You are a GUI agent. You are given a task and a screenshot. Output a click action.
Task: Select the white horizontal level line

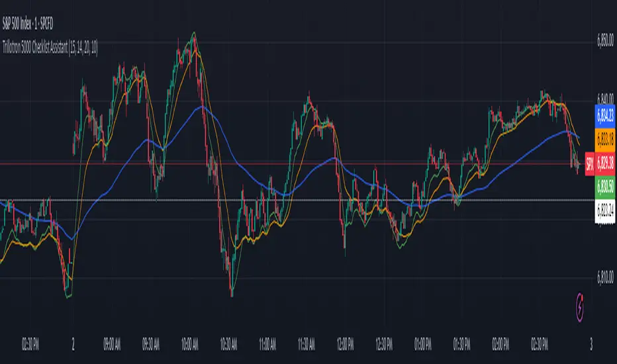point(297,201)
